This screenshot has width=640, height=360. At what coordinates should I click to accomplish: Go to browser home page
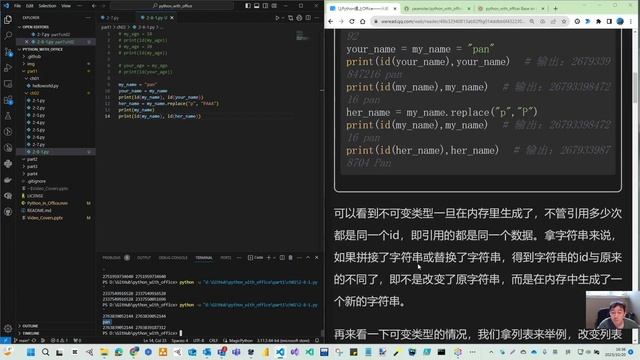tap(362, 21)
